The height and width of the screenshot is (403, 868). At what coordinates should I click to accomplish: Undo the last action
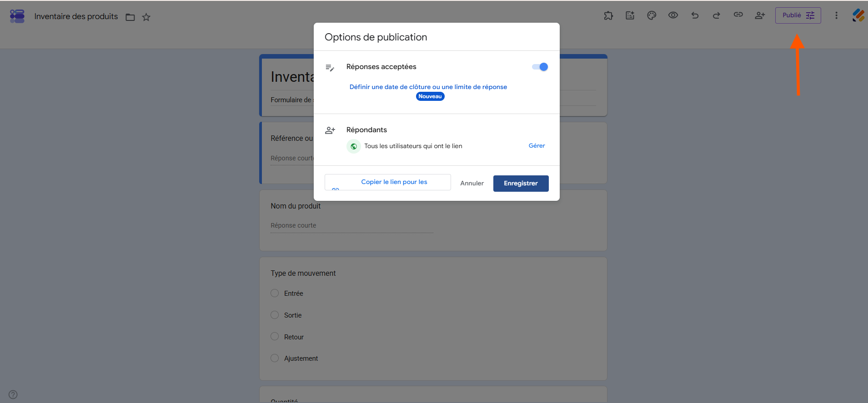pyautogui.click(x=695, y=15)
